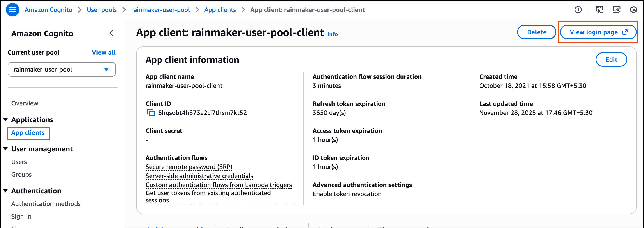This screenshot has height=228, width=644.
Task: Click the User pools breadcrumb link
Action: point(101,10)
